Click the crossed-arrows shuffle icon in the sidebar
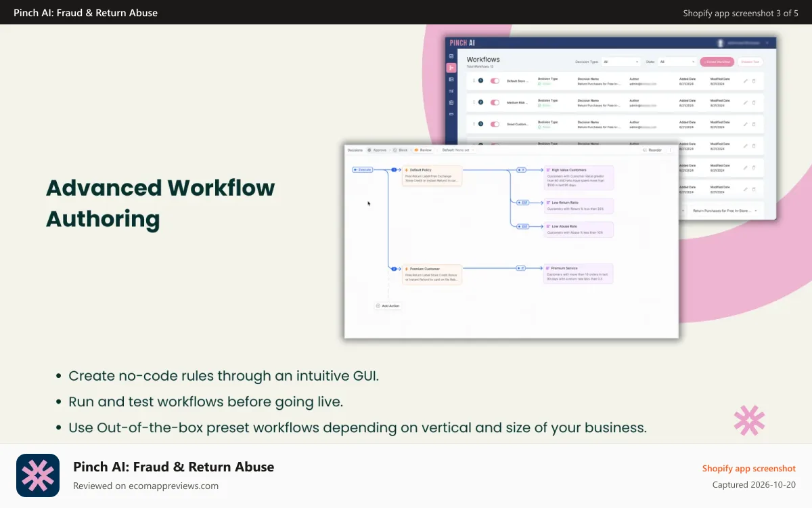 (x=451, y=91)
